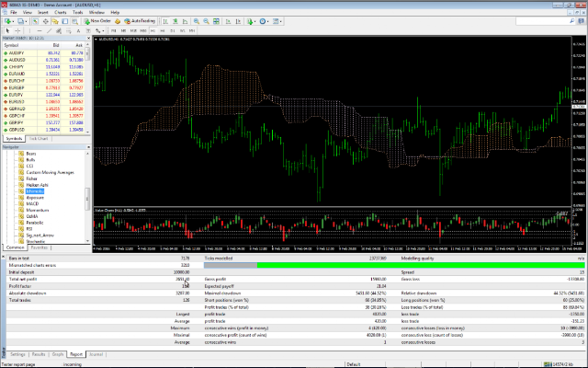Select the Vertical Line drawing tool

29,30
